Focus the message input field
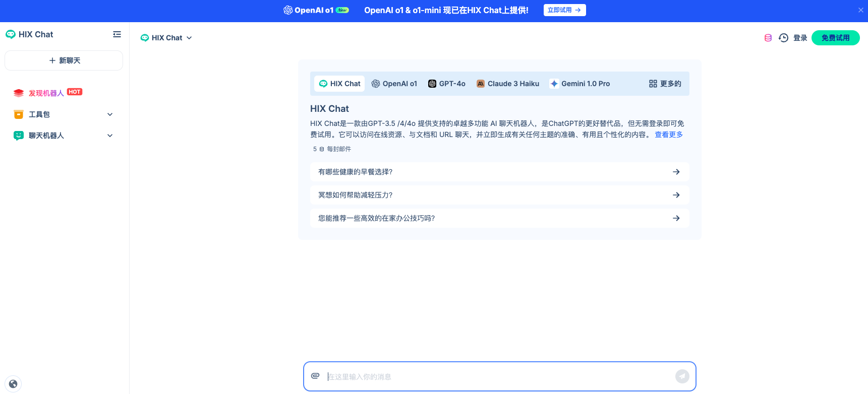 coord(498,377)
